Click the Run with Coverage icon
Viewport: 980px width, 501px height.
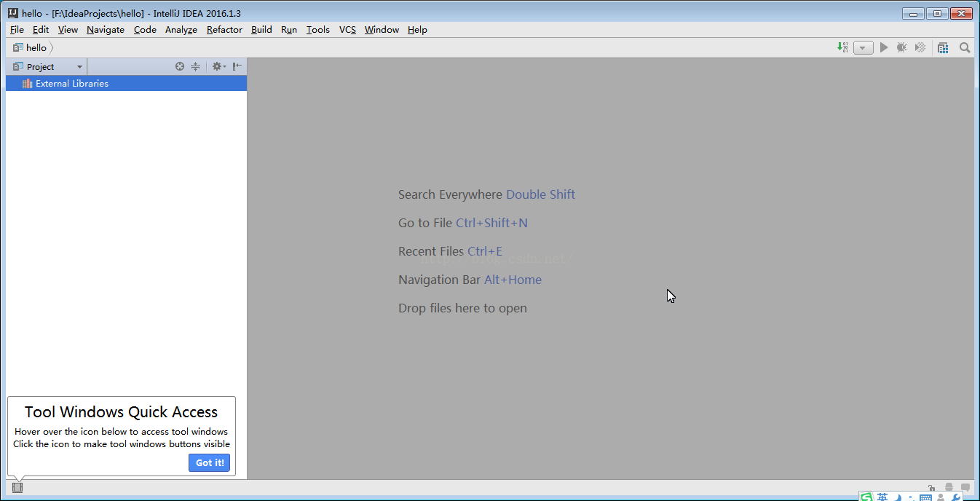(x=920, y=47)
